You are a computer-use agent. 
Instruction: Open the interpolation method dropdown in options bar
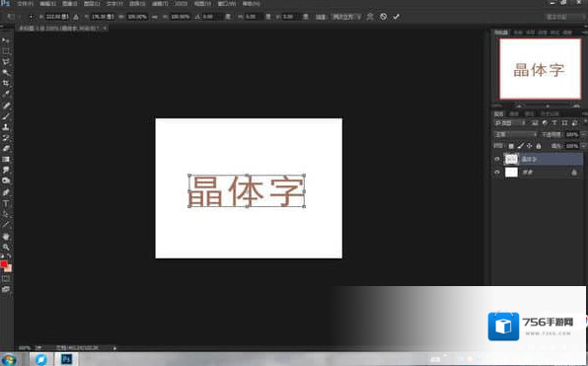pyautogui.click(x=345, y=17)
